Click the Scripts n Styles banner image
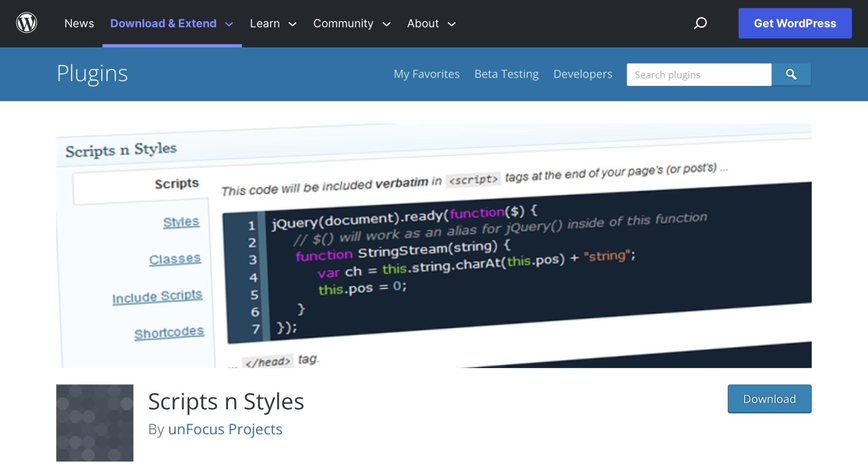 434,246
